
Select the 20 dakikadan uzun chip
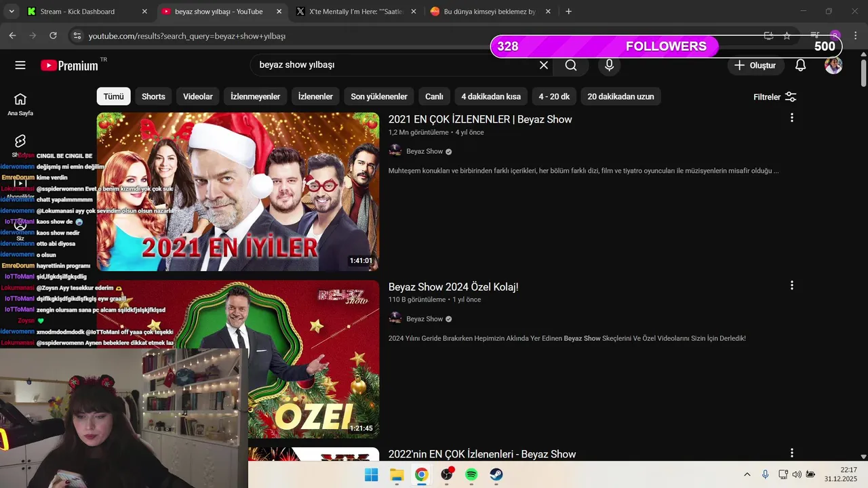[620, 97]
